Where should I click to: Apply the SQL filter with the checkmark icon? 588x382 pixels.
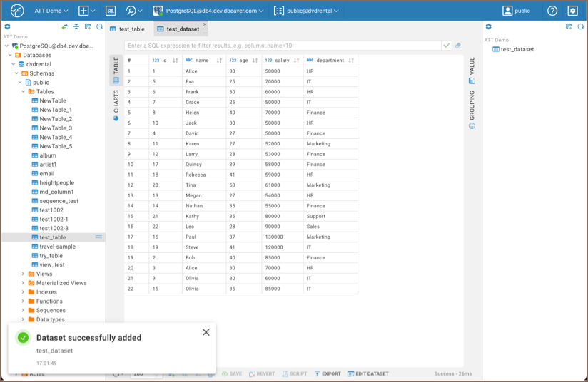coord(447,46)
